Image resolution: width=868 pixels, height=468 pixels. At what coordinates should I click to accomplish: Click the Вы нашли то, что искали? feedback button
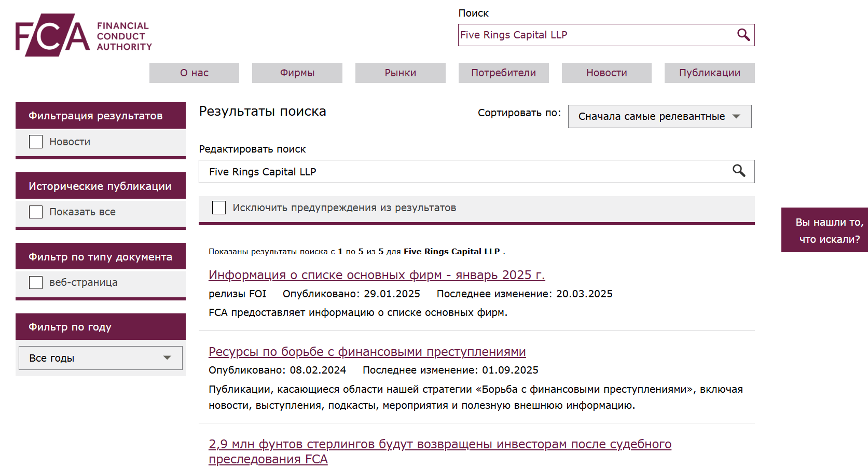tap(824, 230)
